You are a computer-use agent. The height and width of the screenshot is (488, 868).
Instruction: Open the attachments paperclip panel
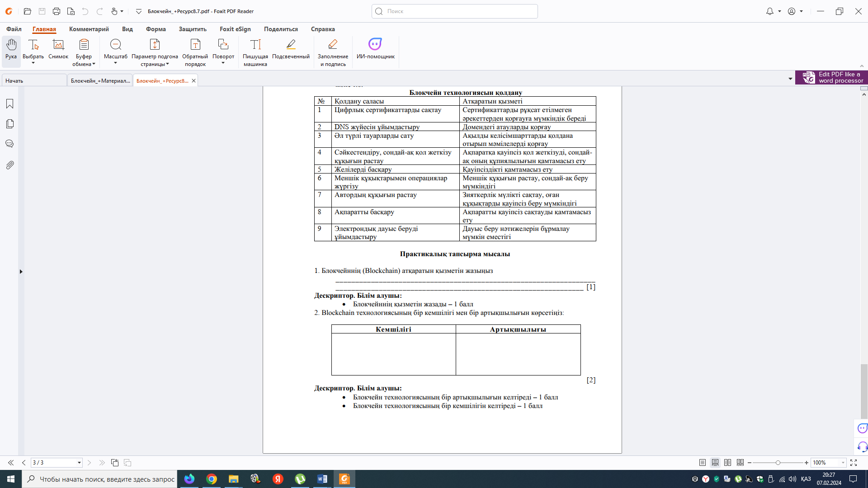9,165
